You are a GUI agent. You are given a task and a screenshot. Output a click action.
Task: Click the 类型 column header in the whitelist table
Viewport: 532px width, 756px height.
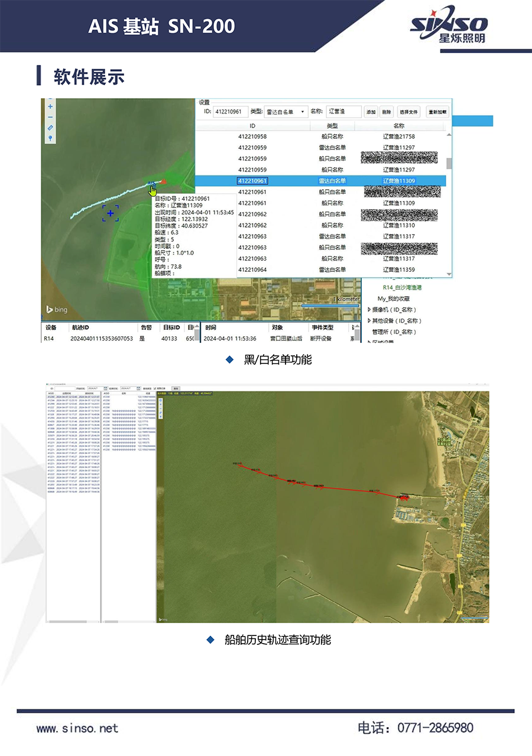tap(332, 126)
